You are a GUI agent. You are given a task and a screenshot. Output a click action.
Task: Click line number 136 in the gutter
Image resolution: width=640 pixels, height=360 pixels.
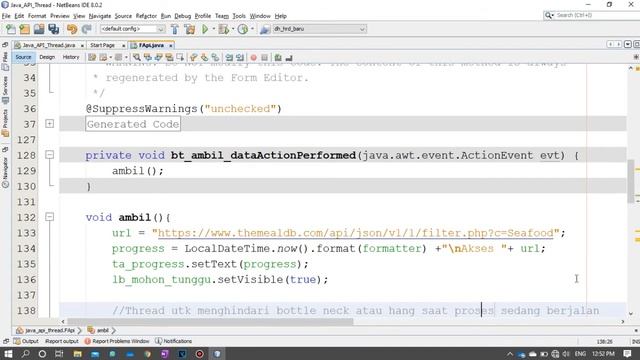coord(27,280)
